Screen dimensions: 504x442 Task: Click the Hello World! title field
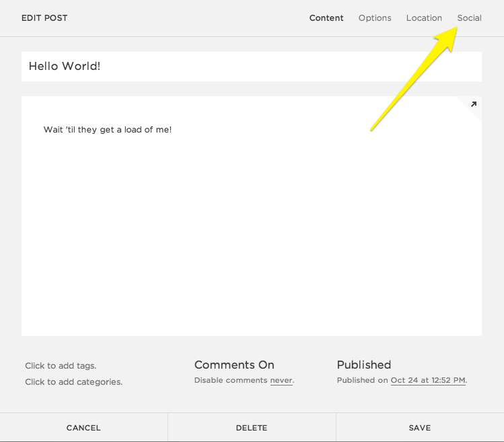pos(252,67)
